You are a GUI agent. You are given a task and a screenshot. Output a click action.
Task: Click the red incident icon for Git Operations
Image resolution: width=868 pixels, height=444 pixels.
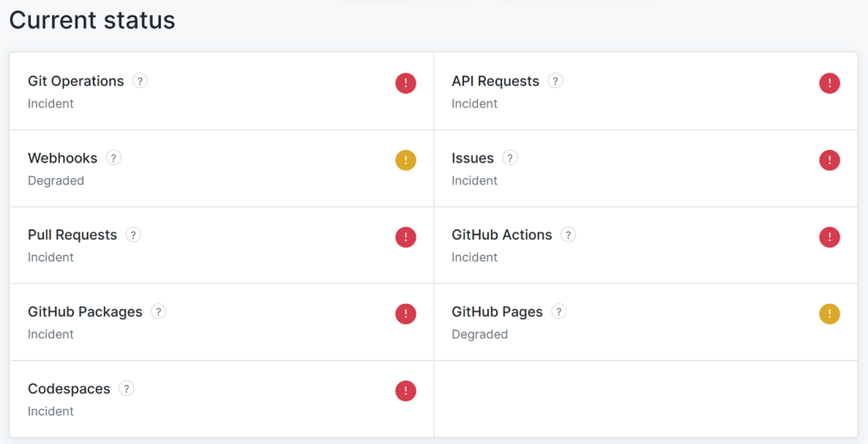click(x=405, y=83)
